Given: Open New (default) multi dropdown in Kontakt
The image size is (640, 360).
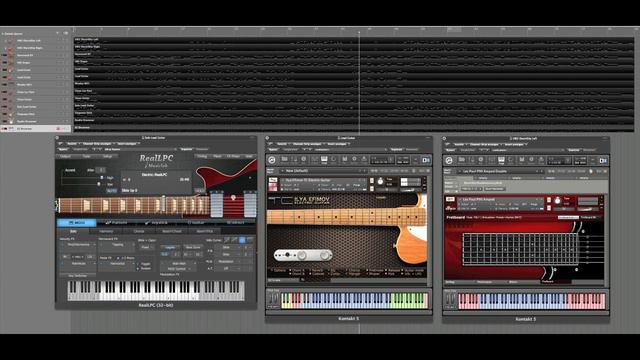Looking at the screenshot, I should pyautogui.click(x=323, y=171).
